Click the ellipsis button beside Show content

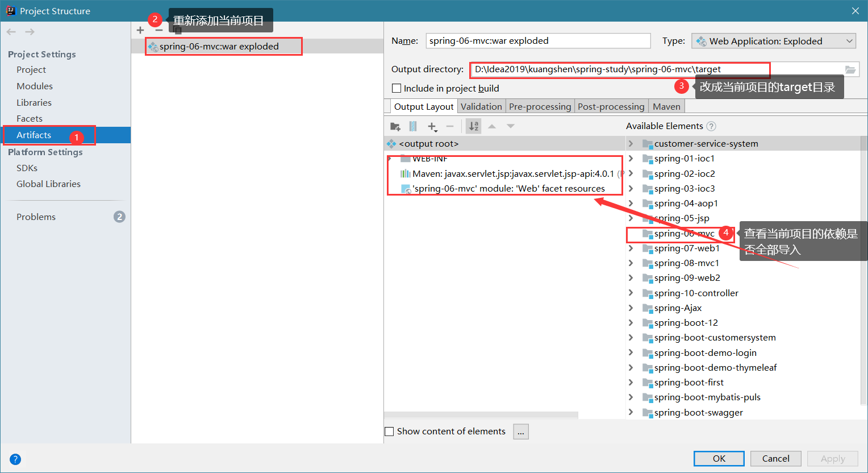521,431
